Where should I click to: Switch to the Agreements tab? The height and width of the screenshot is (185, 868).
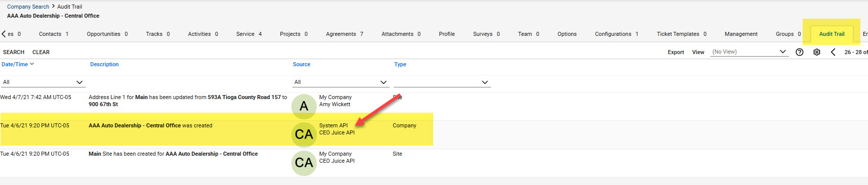tap(344, 34)
